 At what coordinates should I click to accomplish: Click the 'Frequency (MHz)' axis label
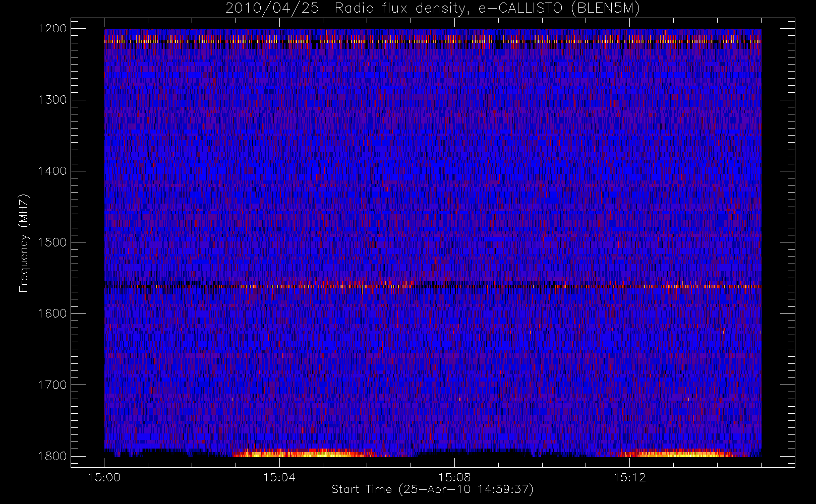coord(24,243)
